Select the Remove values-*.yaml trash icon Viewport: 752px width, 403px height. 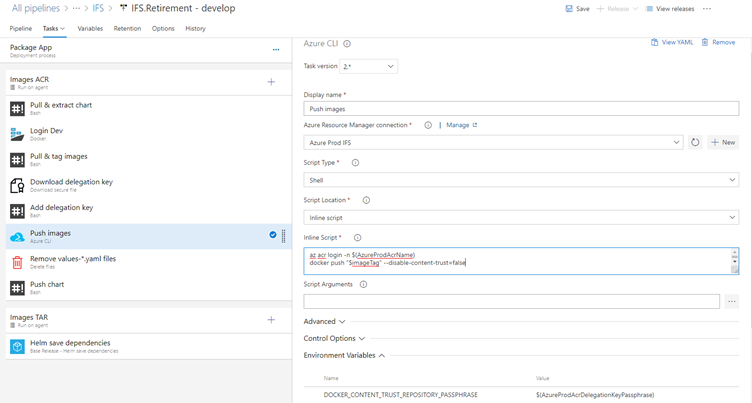click(x=17, y=262)
